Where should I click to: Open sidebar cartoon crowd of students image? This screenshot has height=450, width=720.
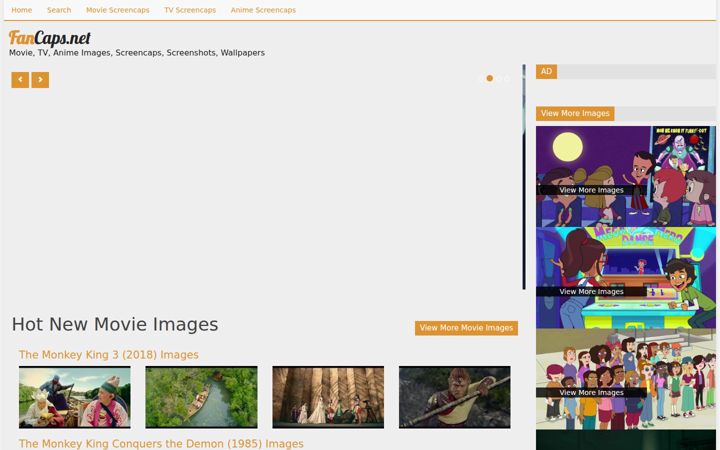tap(625, 379)
